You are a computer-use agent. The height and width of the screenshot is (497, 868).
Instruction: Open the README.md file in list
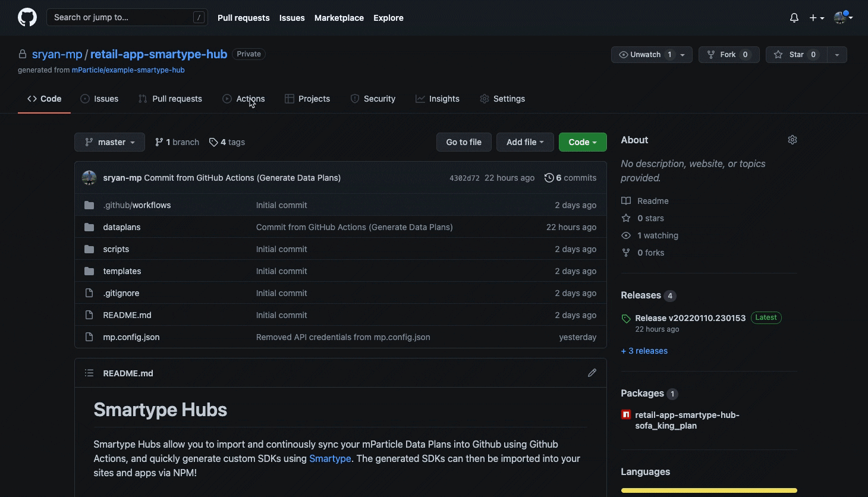[x=127, y=315]
